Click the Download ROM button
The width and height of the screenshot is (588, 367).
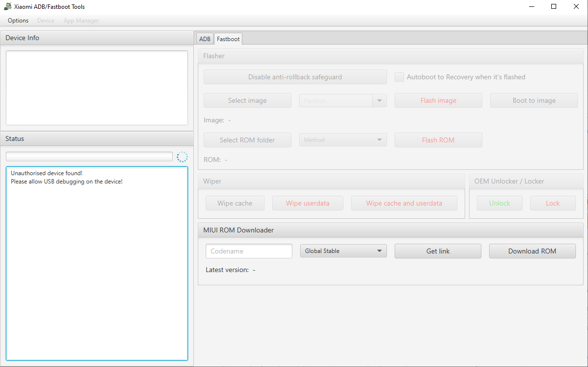[532, 251]
